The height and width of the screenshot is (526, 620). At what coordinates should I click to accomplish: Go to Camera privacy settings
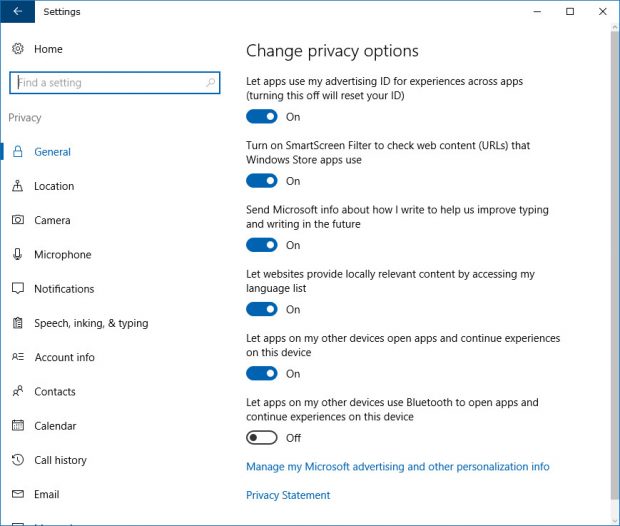pos(52,220)
